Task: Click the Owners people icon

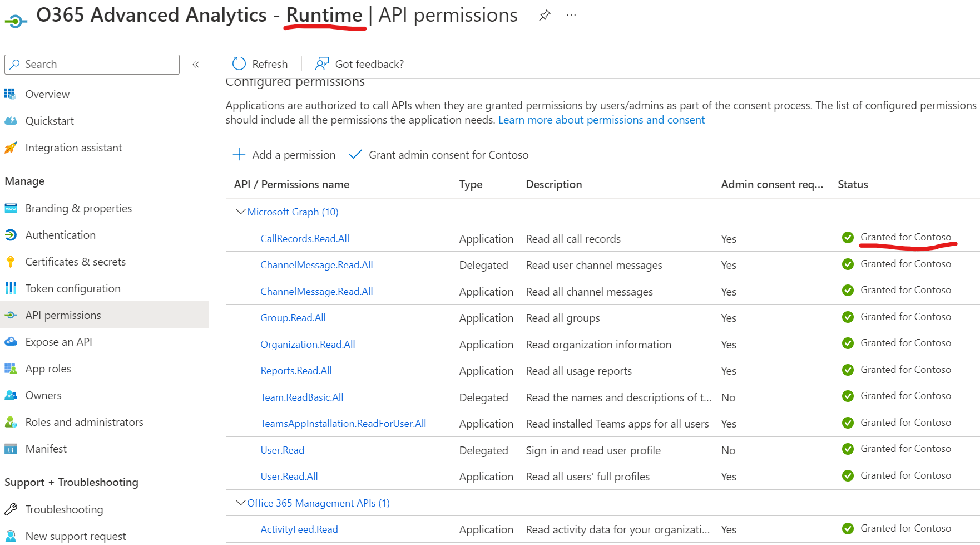Action: pyautogui.click(x=11, y=395)
